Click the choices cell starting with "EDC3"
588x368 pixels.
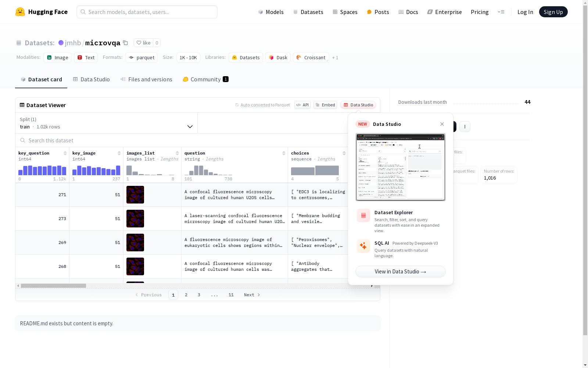[x=318, y=195]
